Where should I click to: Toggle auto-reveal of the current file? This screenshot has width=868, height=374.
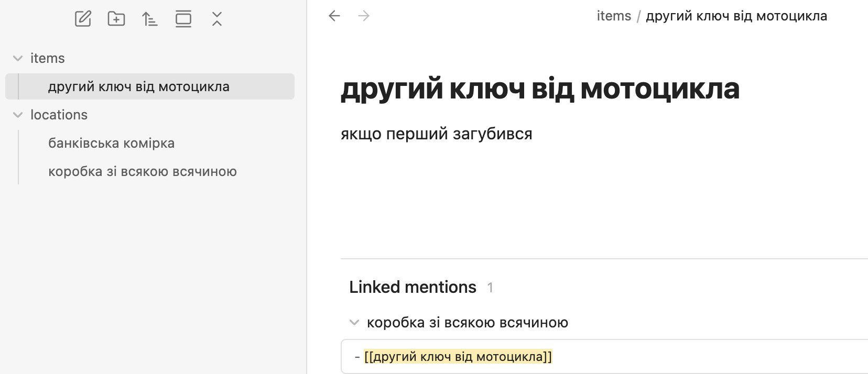[183, 19]
